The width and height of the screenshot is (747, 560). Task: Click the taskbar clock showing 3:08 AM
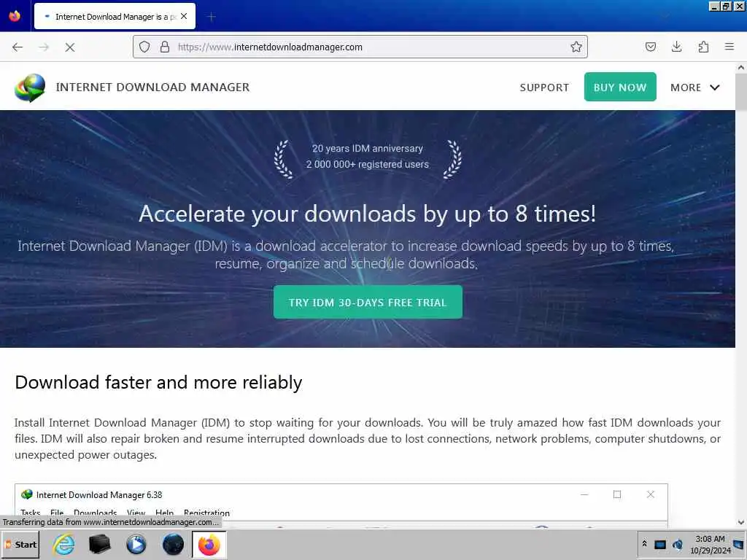point(710,544)
